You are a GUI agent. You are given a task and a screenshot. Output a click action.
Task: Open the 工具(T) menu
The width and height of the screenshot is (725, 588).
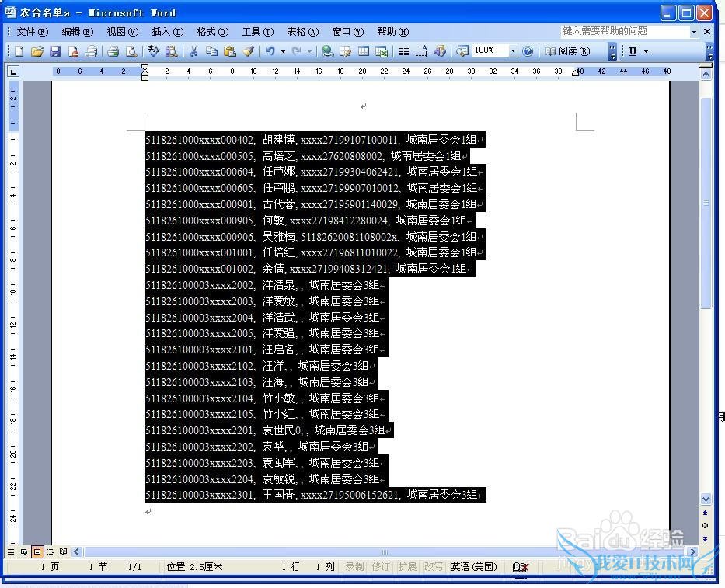pos(258,32)
